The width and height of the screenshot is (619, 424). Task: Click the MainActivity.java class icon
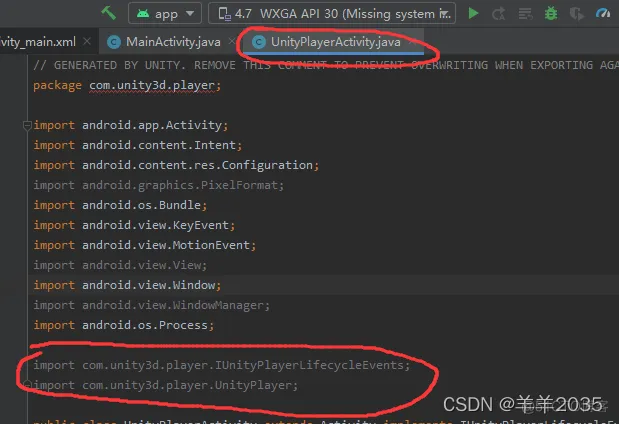114,42
